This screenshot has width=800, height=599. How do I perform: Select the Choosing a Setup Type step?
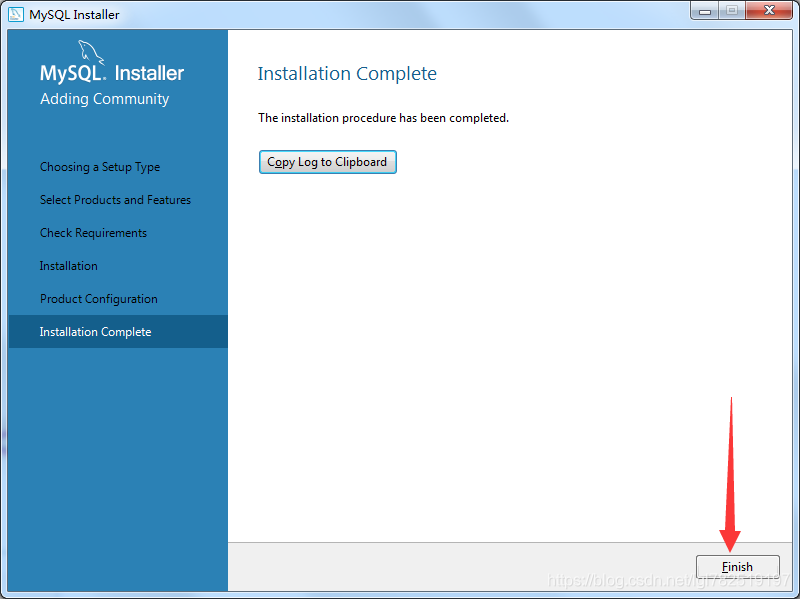[100, 167]
